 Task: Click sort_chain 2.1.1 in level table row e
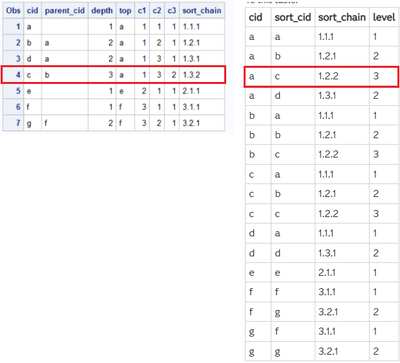(x=327, y=272)
